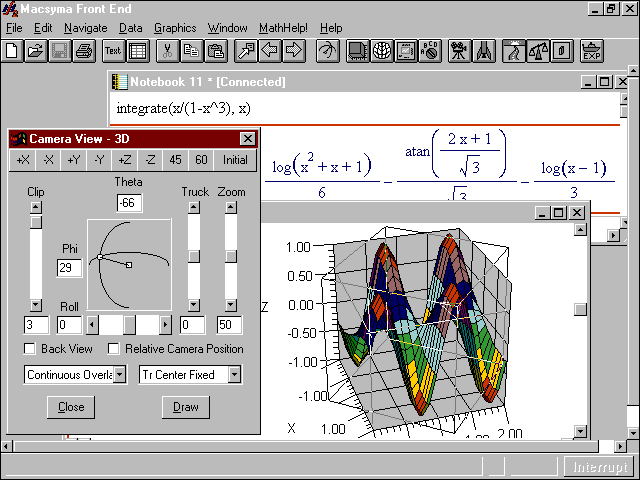Image resolution: width=640 pixels, height=480 pixels.
Task: Click the balance scales toolbar icon
Action: click(x=537, y=50)
